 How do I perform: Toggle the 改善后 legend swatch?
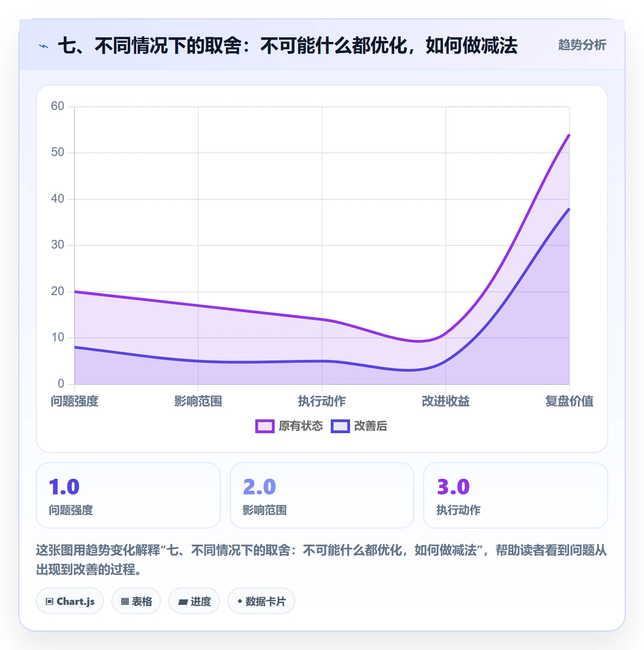point(340,426)
